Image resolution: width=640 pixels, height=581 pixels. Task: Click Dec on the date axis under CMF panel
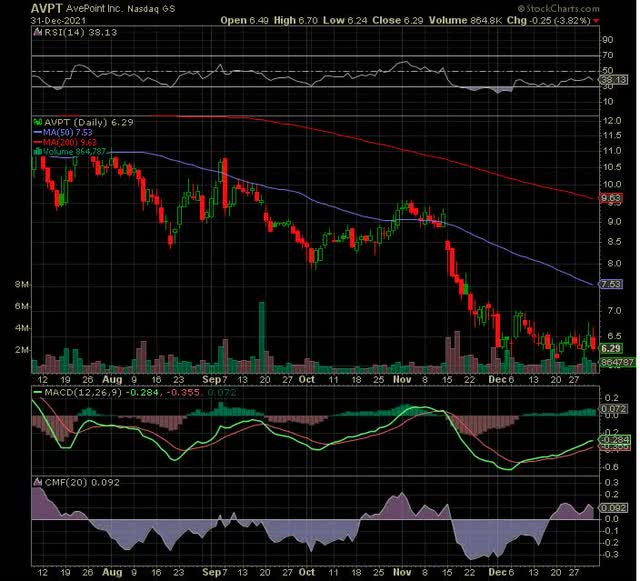(x=498, y=572)
